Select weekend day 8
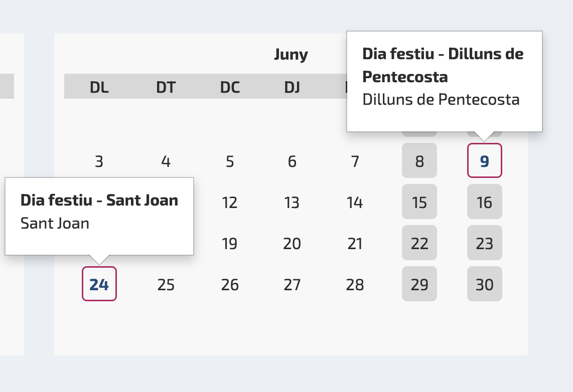The width and height of the screenshot is (573, 392). (419, 161)
